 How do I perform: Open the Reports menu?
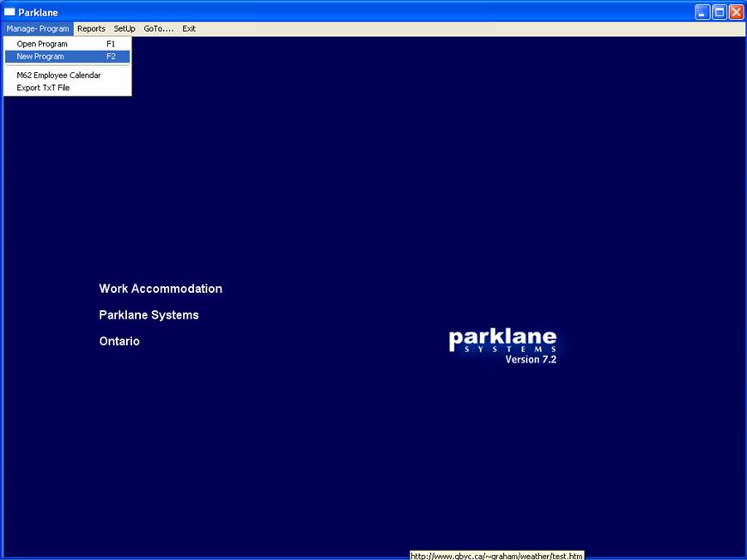tap(91, 28)
